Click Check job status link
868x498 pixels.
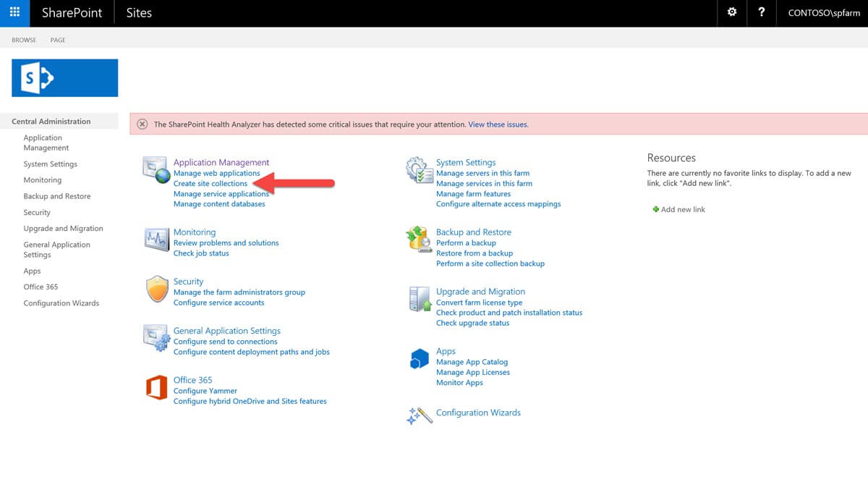(201, 253)
